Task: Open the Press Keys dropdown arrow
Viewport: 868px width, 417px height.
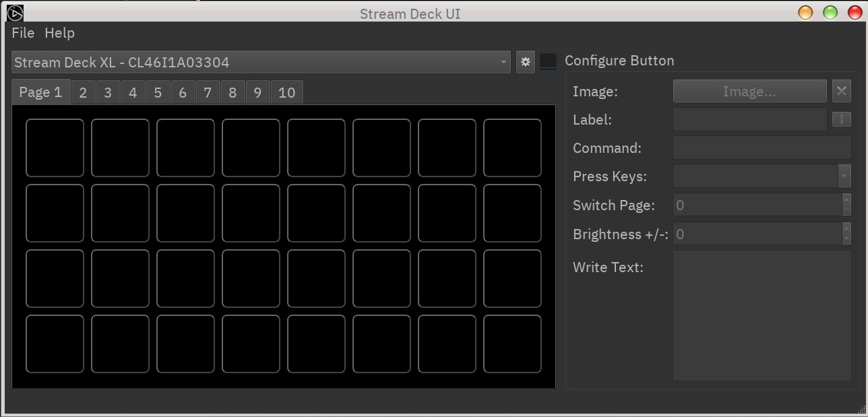Action: (x=844, y=177)
